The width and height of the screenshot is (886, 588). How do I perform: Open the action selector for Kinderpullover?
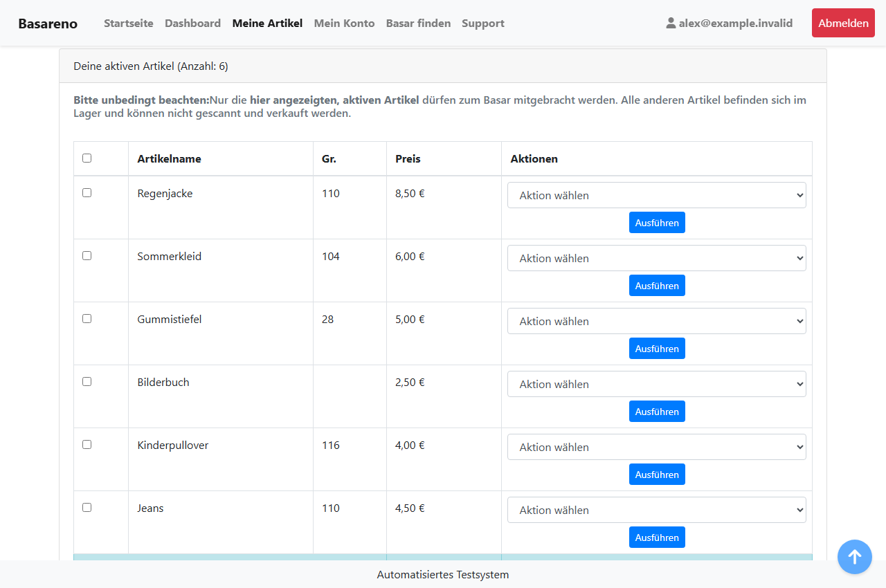[x=657, y=447]
